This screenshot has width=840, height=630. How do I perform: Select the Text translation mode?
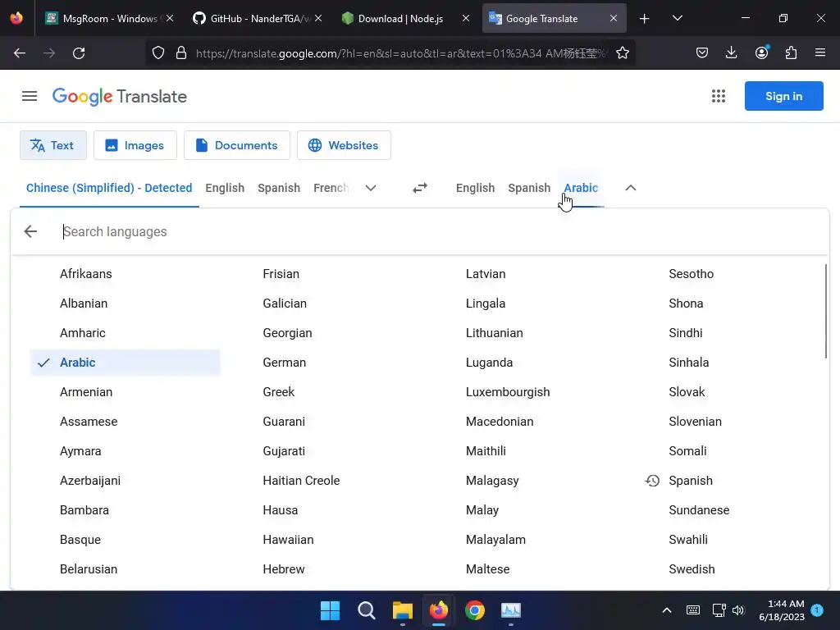53,145
